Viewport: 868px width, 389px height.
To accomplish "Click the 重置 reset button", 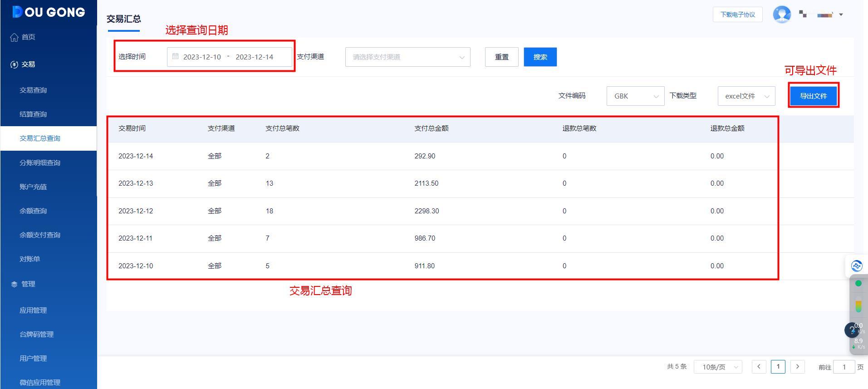I will click(x=501, y=57).
